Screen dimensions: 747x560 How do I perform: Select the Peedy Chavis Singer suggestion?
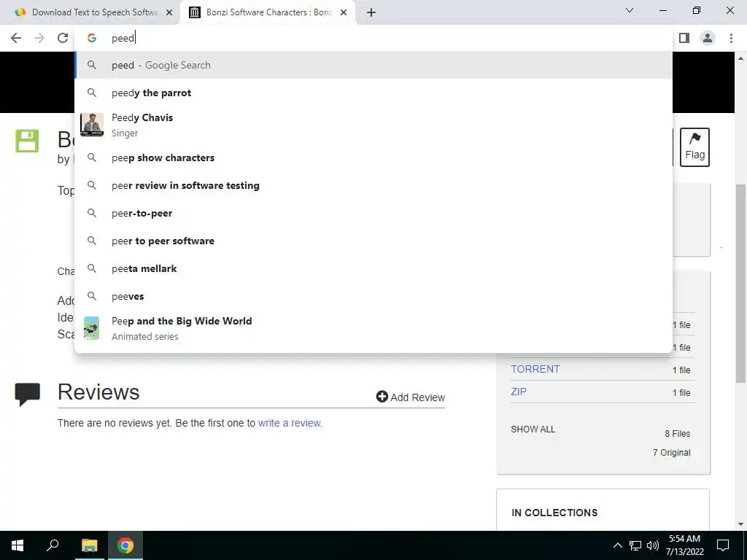(373, 125)
